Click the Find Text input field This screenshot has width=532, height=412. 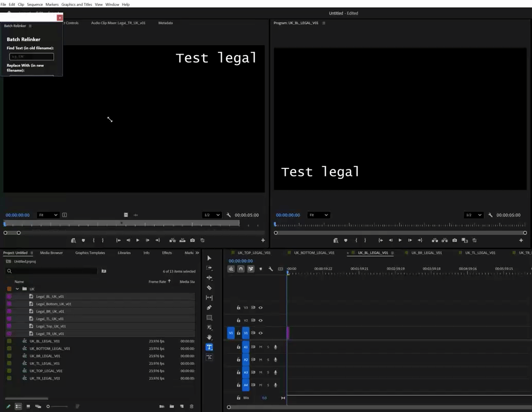click(x=31, y=56)
